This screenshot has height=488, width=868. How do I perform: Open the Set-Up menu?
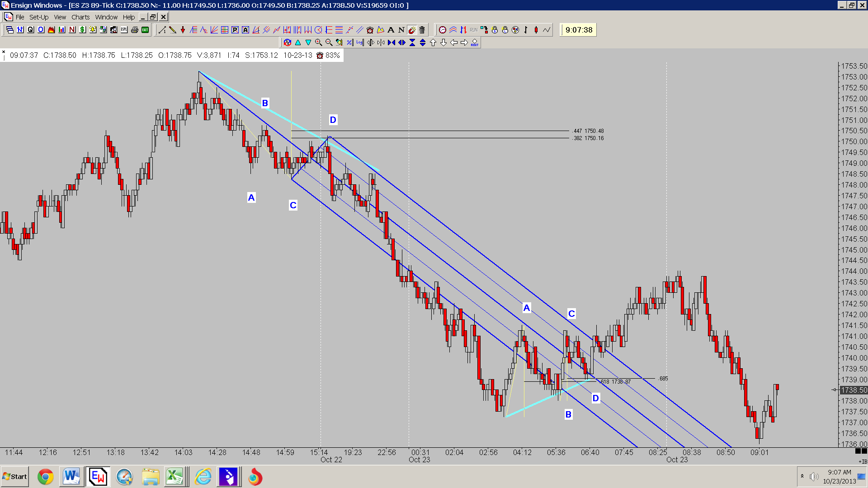(39, 17)
